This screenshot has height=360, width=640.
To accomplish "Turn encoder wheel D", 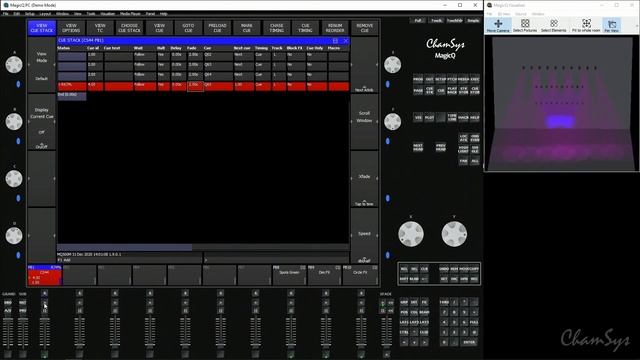I will (x=14, y=236).
